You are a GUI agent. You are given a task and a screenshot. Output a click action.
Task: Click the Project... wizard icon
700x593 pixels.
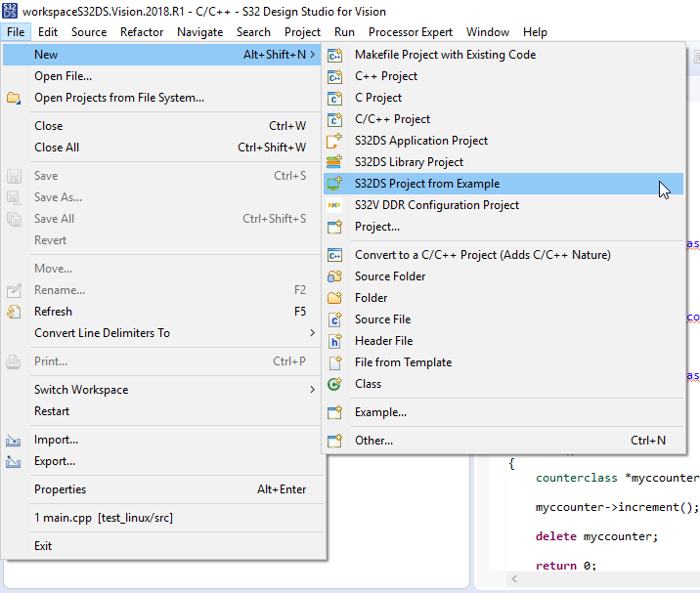point(334,227)
